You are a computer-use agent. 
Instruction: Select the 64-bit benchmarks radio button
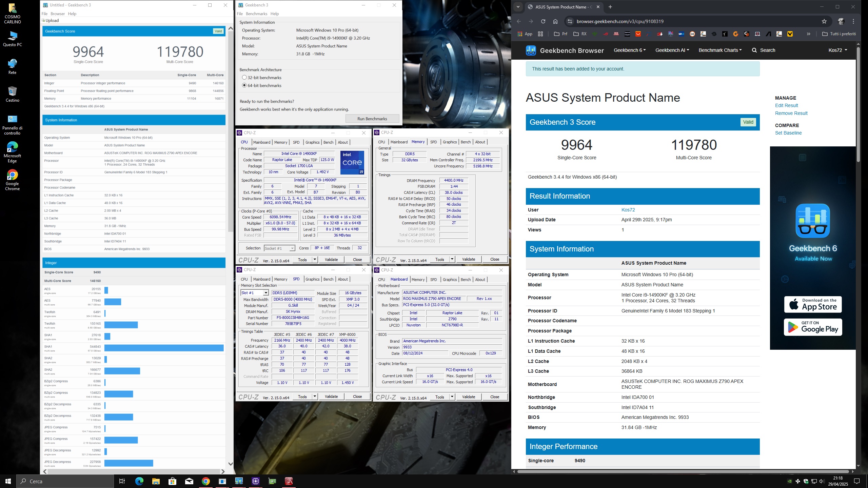click(x=244, y=85)
